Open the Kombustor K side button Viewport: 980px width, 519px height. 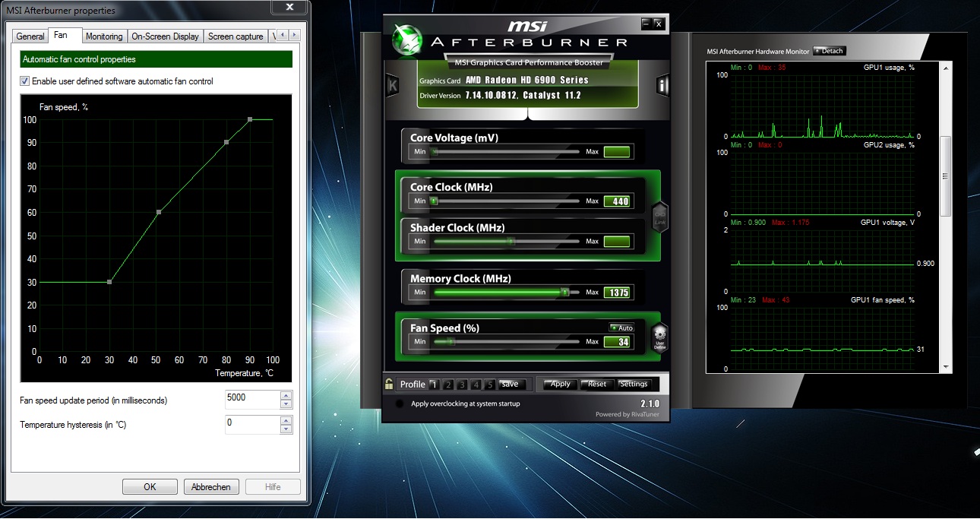click(392, 85)
